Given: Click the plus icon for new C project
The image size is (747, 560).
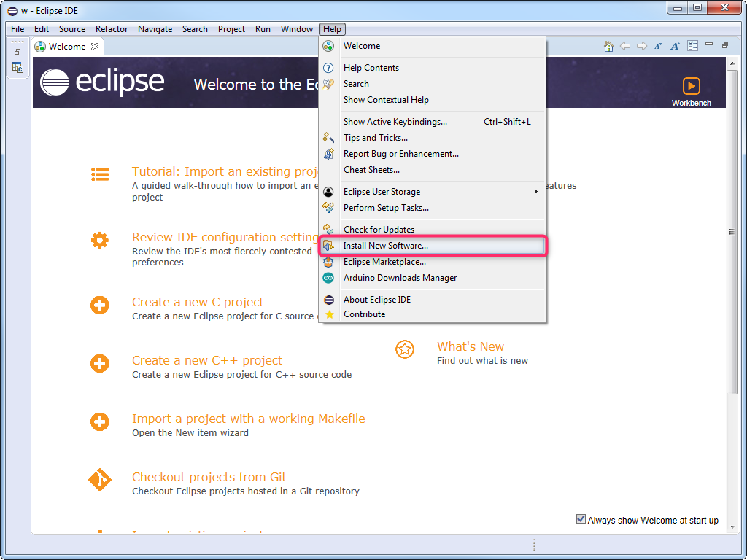Looking at the screenshot, I should point(99,305).
